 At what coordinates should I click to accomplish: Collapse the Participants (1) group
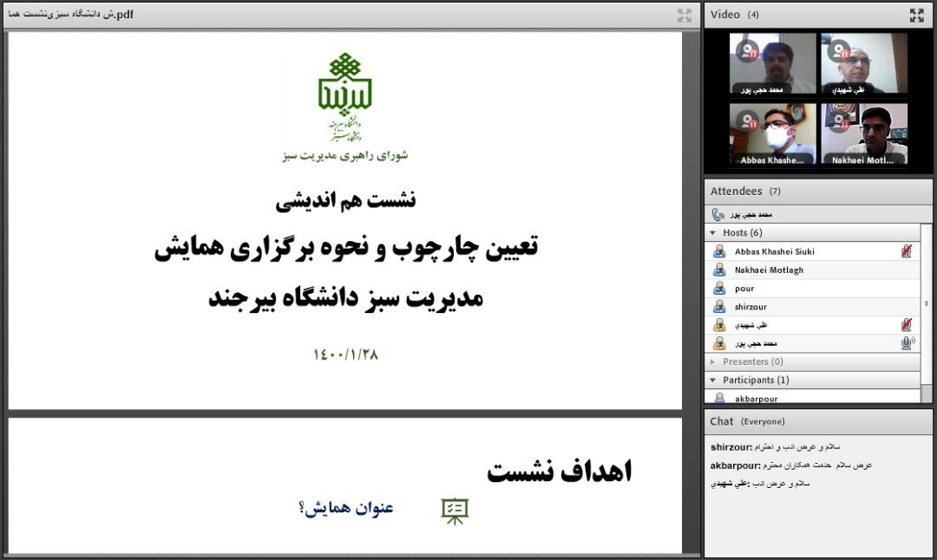713,381
